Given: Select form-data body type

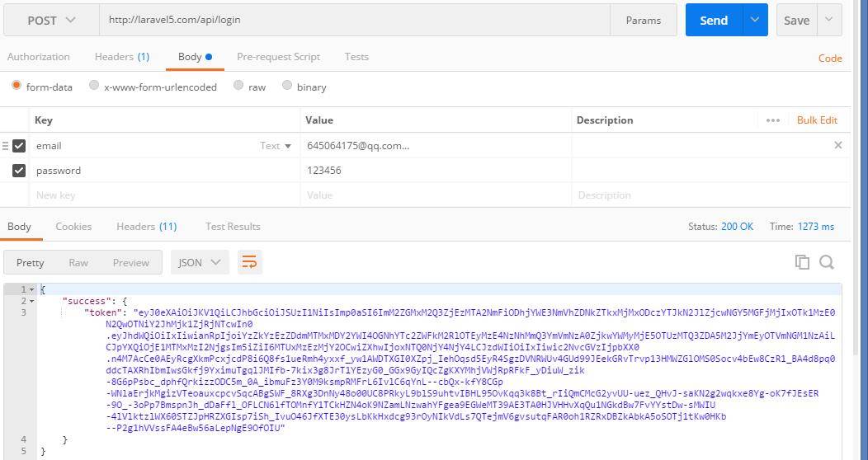Looking at the screenshot, I should [x=17, y=85].
